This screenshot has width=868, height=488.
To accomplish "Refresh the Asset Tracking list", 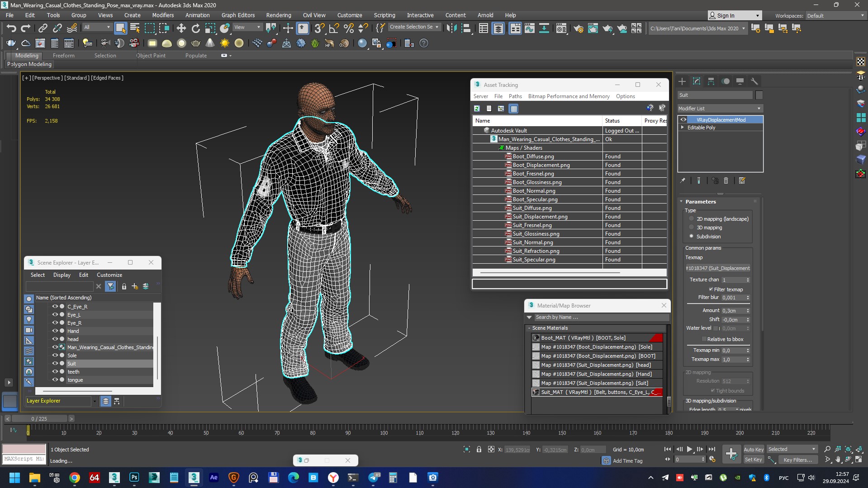I will 477,109.
